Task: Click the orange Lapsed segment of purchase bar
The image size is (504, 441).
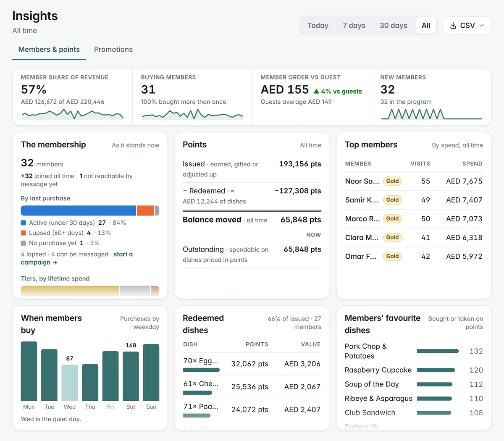Action: [x=146, y=210]
